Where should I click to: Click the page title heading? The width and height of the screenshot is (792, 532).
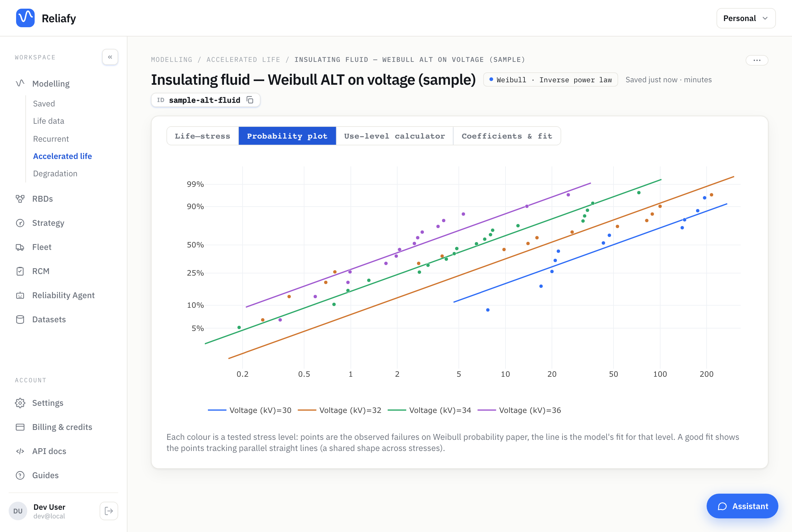coord(313,80)
